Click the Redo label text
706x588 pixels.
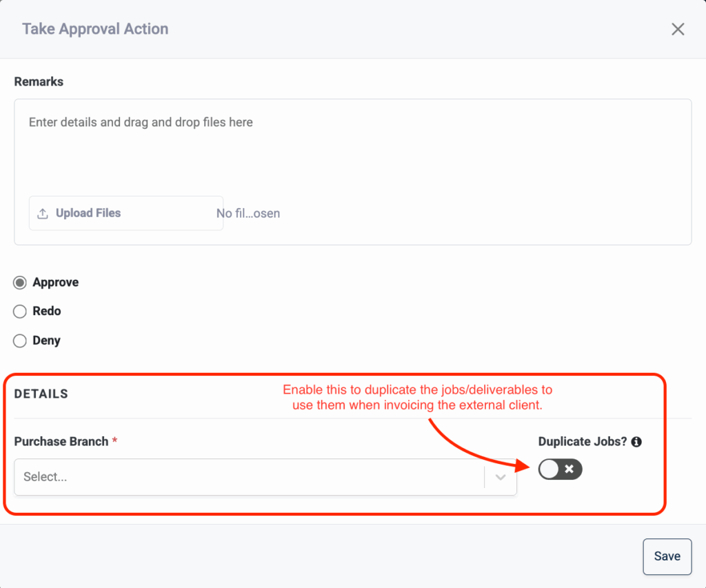[47, 312]
